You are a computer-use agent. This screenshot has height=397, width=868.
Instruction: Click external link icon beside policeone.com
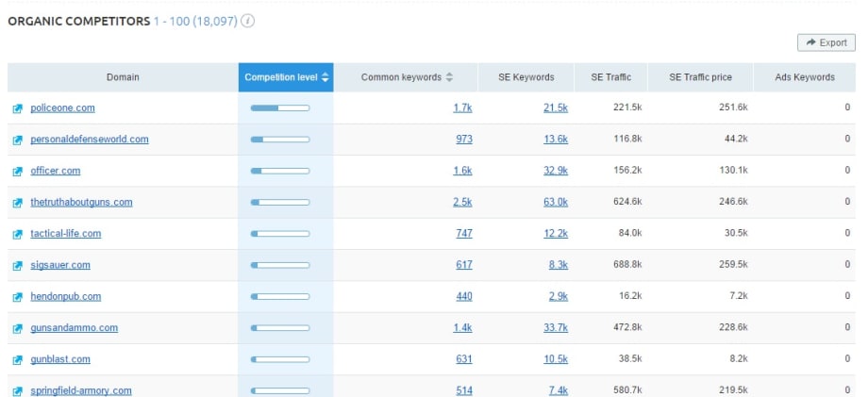17,108
